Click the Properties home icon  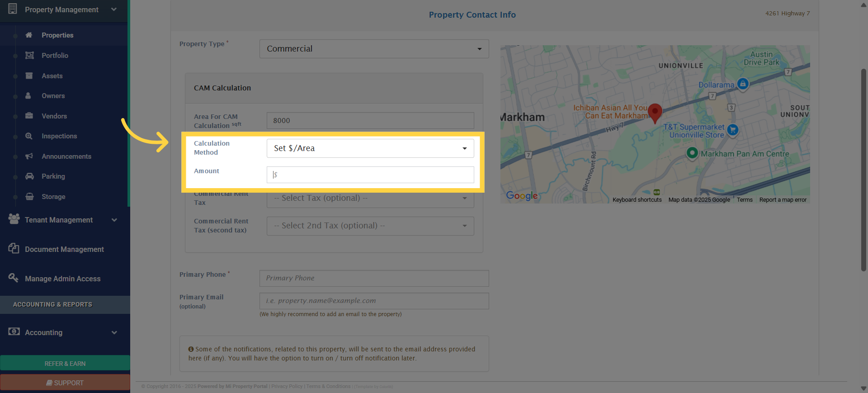(29, 35)
